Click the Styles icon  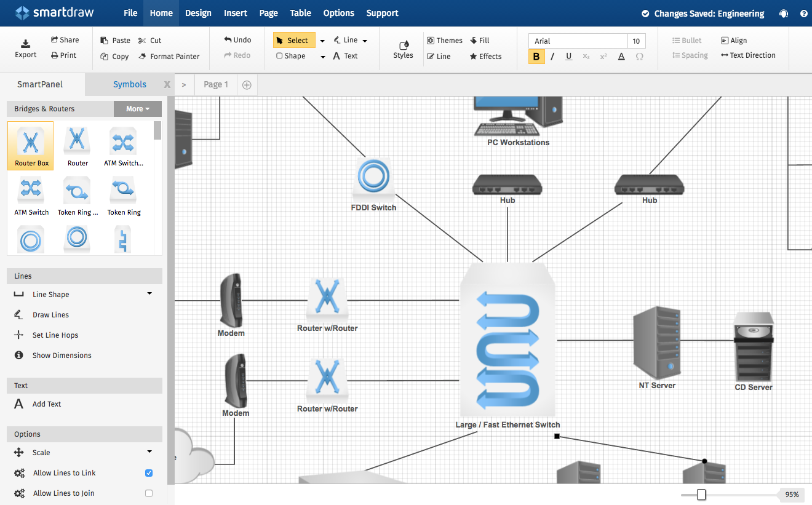(x=403, y=46)
